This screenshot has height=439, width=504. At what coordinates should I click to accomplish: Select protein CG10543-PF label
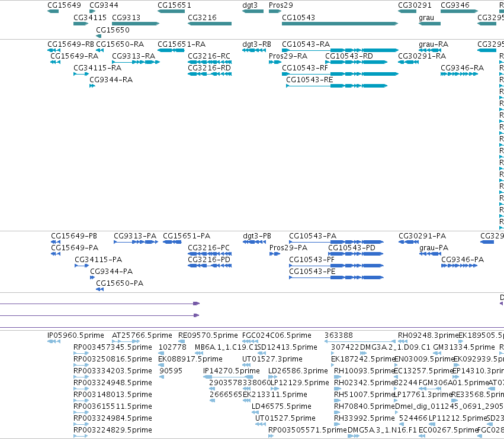pos(312,260)
